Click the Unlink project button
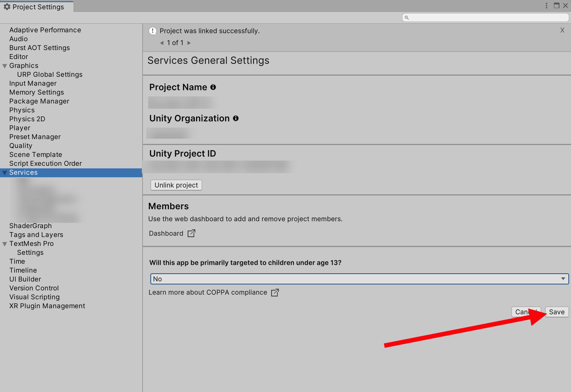The image size is (571, 392). pos(176,185)
